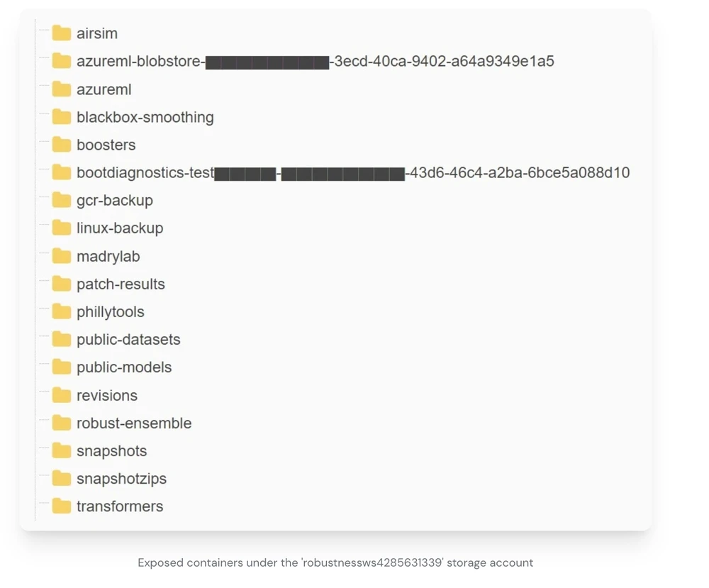Image resolution: width=709 pixels, height=588 pixels.
Task: Click the revisions folder icon
Action: click(62, 395)
